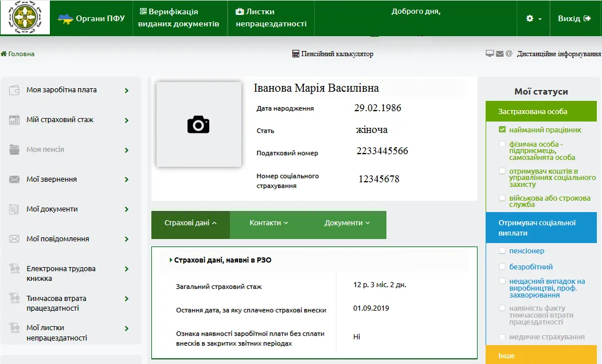Image resolution: width=602 pixels, height=364 pixels.
Task: Click the document icon for Мої документи
Action: [x=14, y=209]
